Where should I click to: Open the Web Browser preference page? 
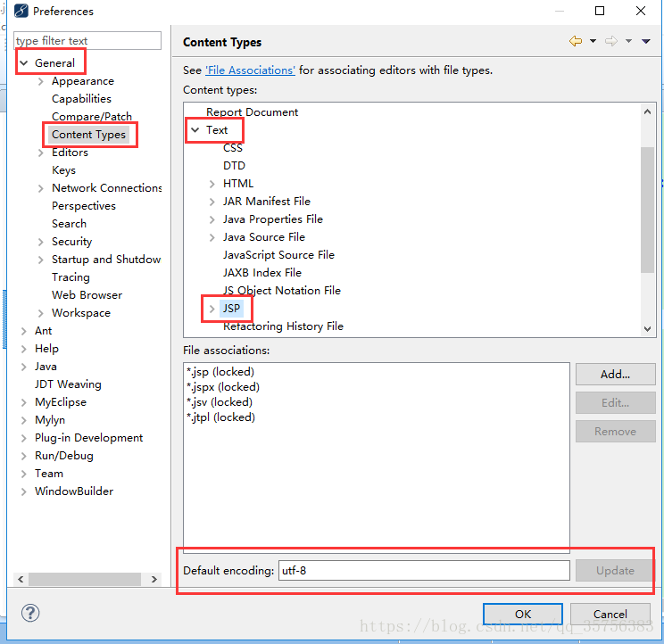87,295
